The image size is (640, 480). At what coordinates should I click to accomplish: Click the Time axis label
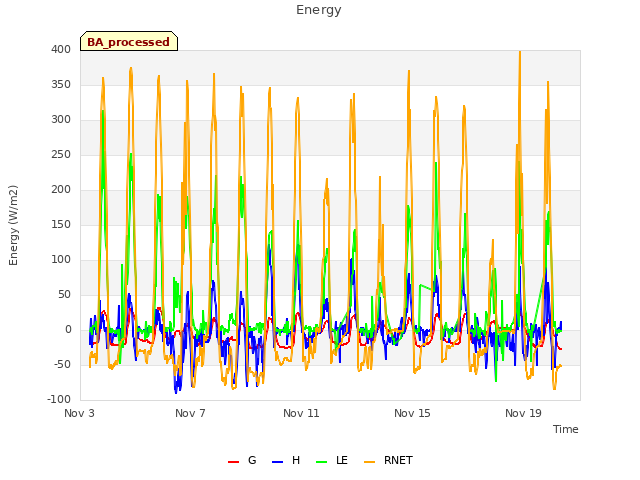pyautogui.click(x=565, y=429)
